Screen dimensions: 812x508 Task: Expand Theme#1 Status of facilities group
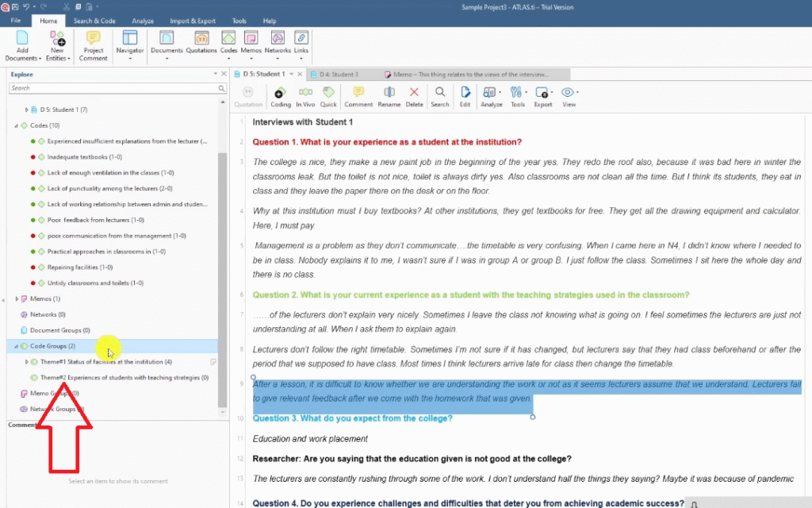tap(26, 362)
